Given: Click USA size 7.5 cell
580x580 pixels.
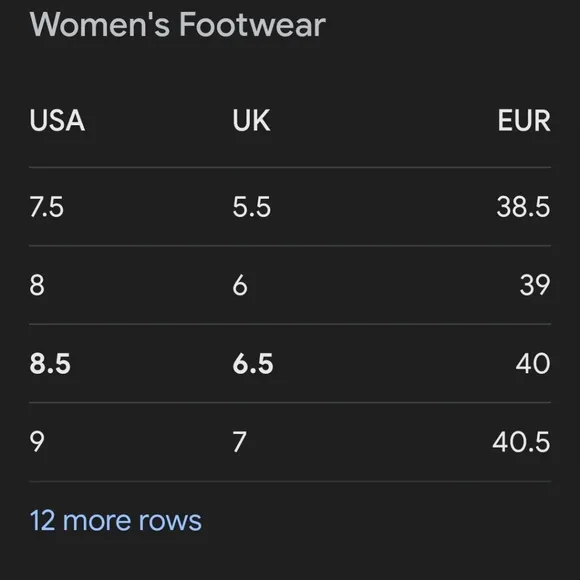Looking at the screenshot, I should click(x=47, y=206).
